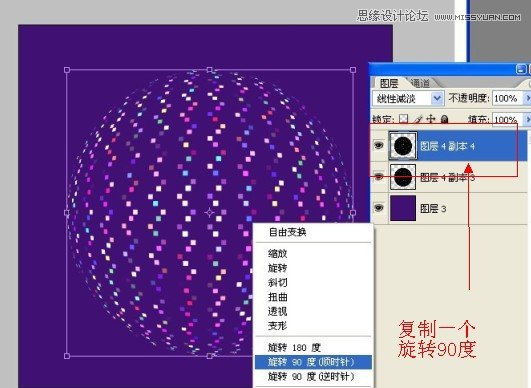
Task: Click the right-middle transform handle
Action: pos(353,213)
